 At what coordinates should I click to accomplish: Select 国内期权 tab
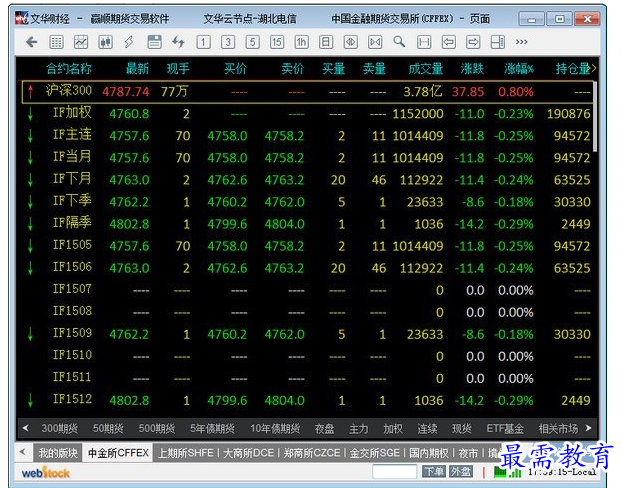(x=428, y=453)
